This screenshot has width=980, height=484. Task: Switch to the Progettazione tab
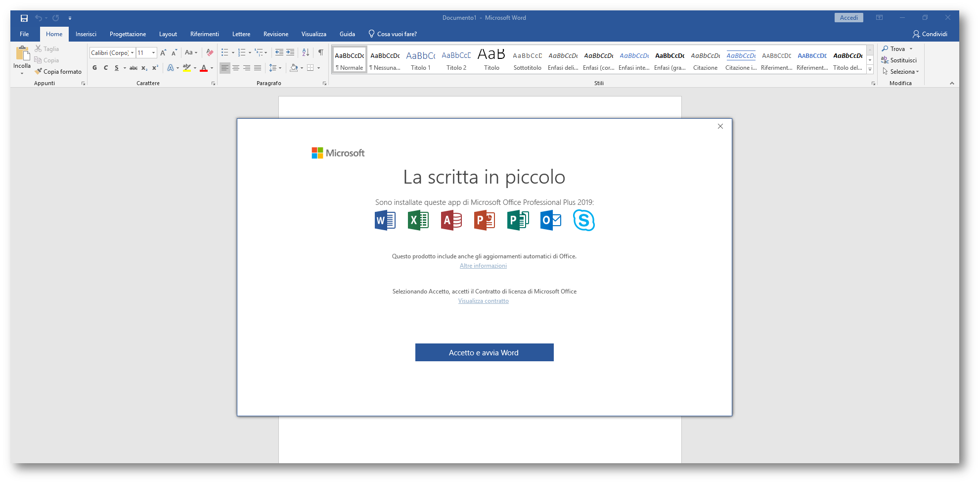128,34
